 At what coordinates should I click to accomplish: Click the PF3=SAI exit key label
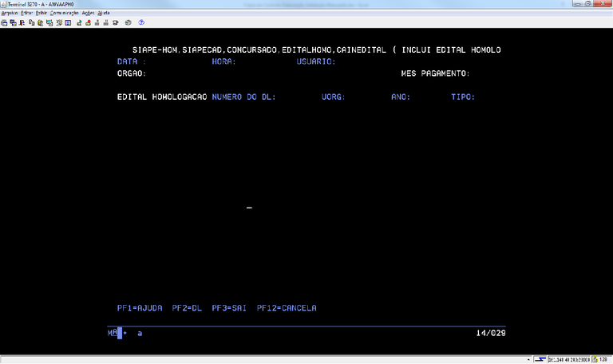coord(231,308)
